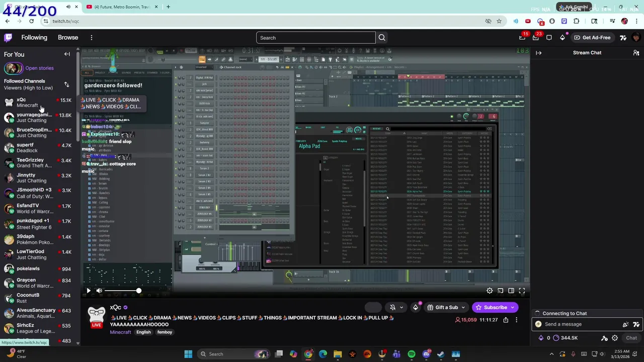Reload the page in Chrome
The image size is (644, 362).
point(31,21)
